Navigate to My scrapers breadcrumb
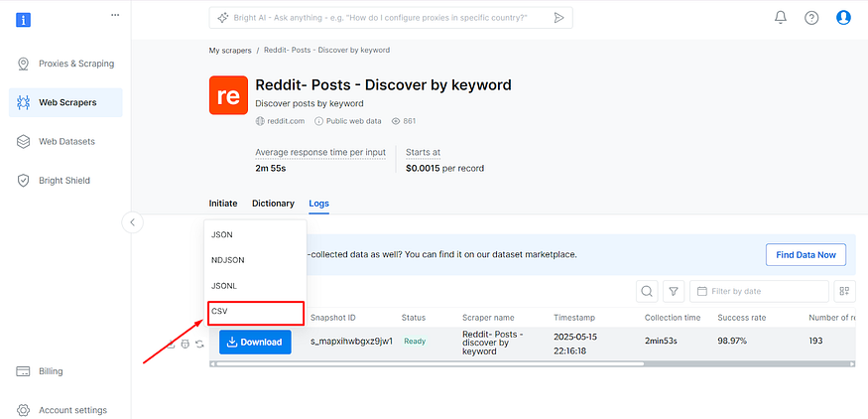 click(230, 50)
